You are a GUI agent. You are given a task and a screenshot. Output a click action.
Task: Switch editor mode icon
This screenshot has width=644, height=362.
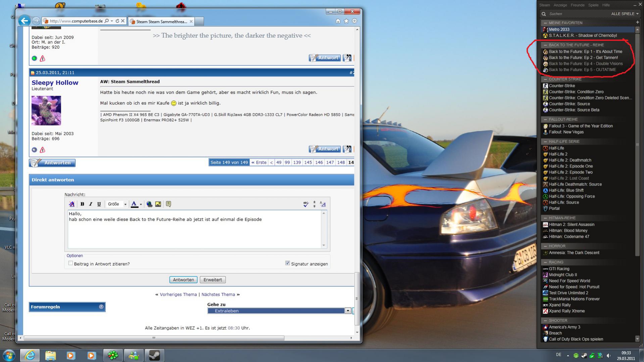tap(323, 204)
